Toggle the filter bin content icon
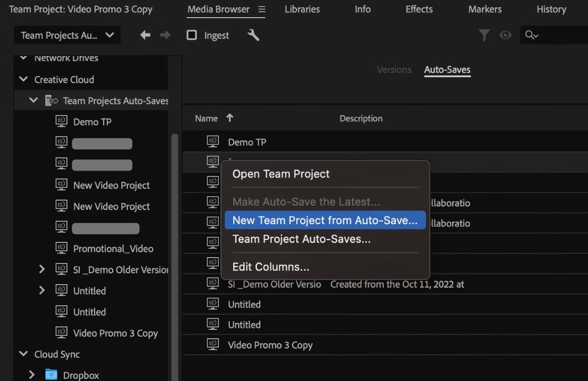588x381 pixels. pos(484,35)
